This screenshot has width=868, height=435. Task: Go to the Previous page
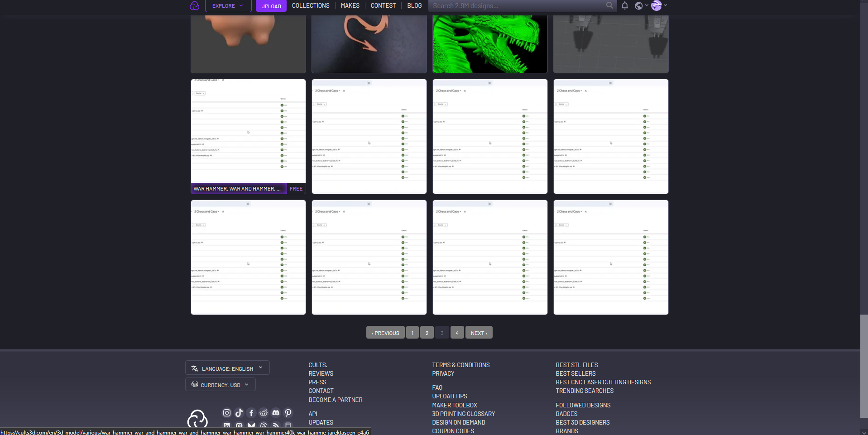pos(385,333)
